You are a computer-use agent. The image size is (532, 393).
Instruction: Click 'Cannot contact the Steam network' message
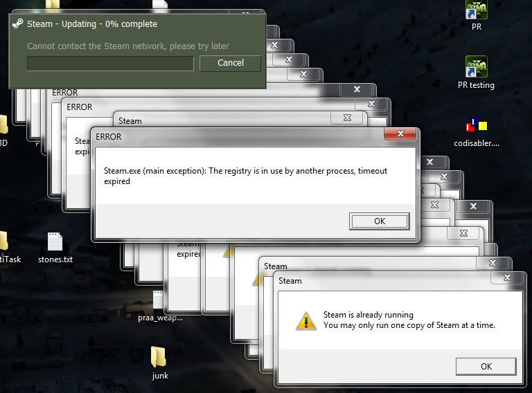128,46
